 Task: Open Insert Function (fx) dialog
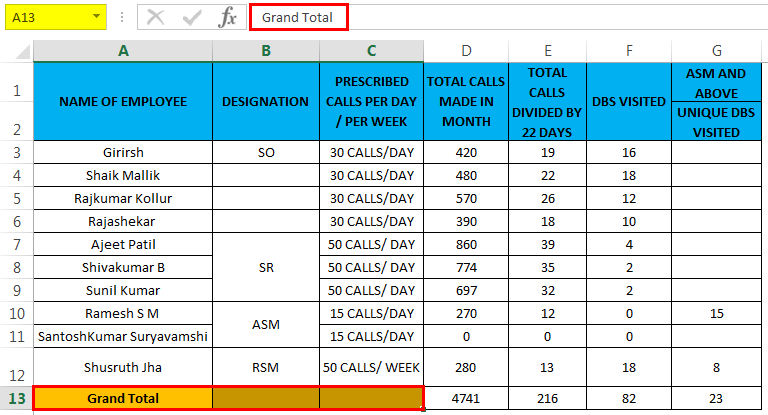(x=228, y=17)
